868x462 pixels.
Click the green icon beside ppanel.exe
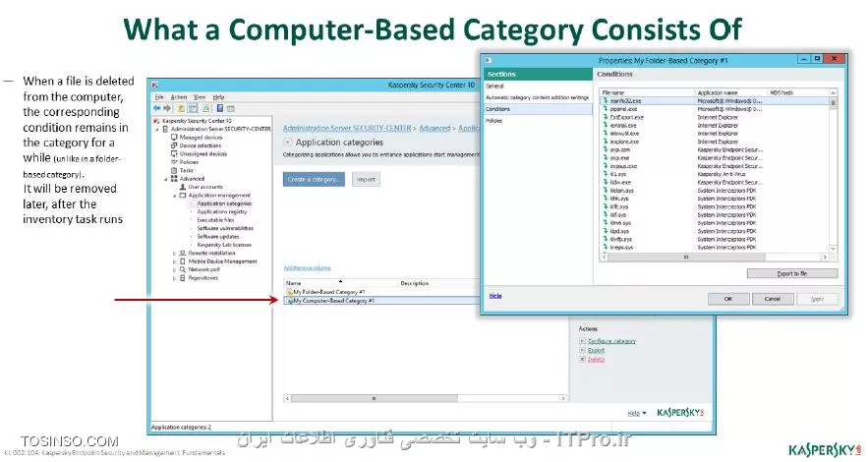(606, 109)
